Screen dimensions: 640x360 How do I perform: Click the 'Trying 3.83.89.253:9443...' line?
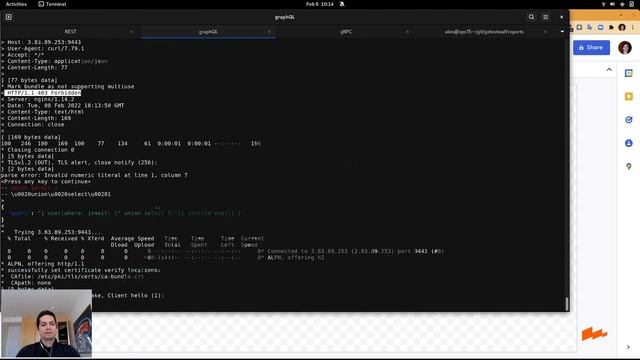[x=51, y=232]
